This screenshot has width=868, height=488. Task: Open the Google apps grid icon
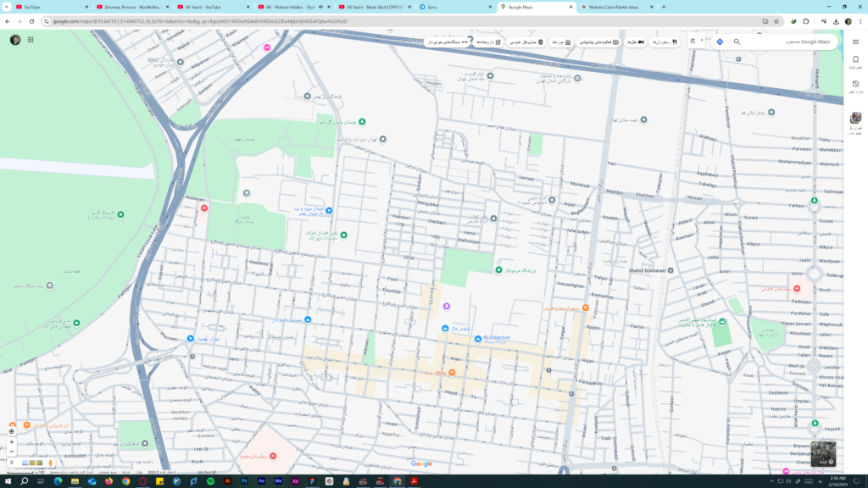[x=31, y=40]
